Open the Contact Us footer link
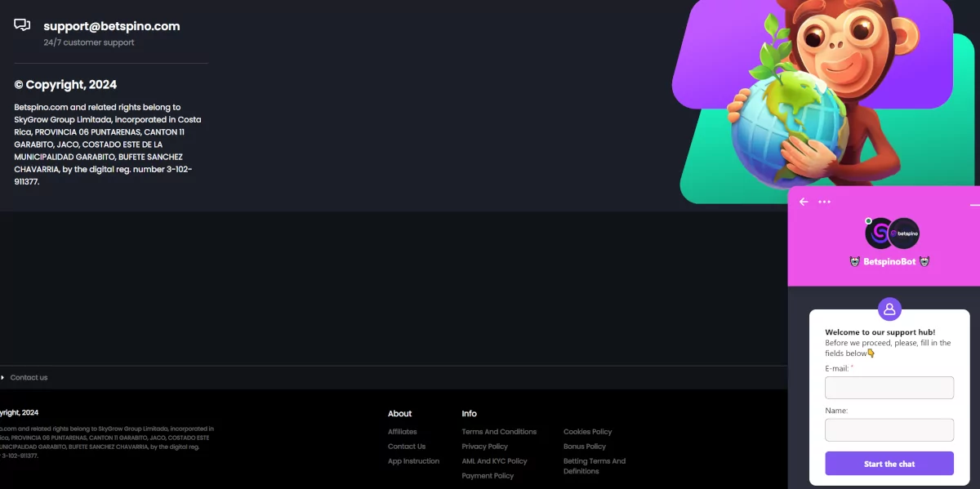Viewport: 980px width, 489px height. [407, 447]
